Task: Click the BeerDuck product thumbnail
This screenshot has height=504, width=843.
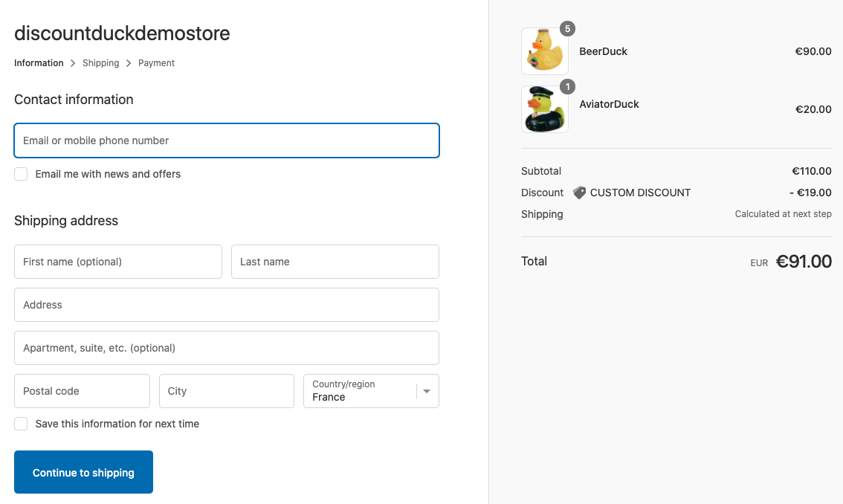Action: [x=544, y=52]
